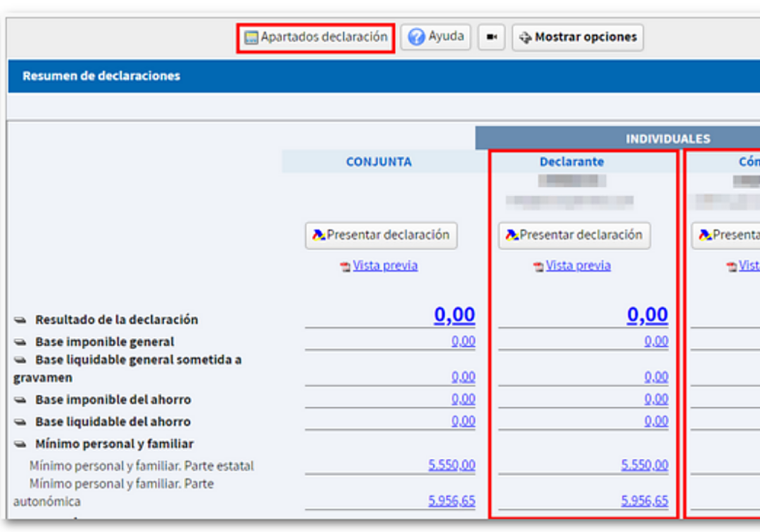Viewport: 760px width, 532px height.
Task: Open Declarante Base imponible general 0,00 value
Action: coord(657,341)
